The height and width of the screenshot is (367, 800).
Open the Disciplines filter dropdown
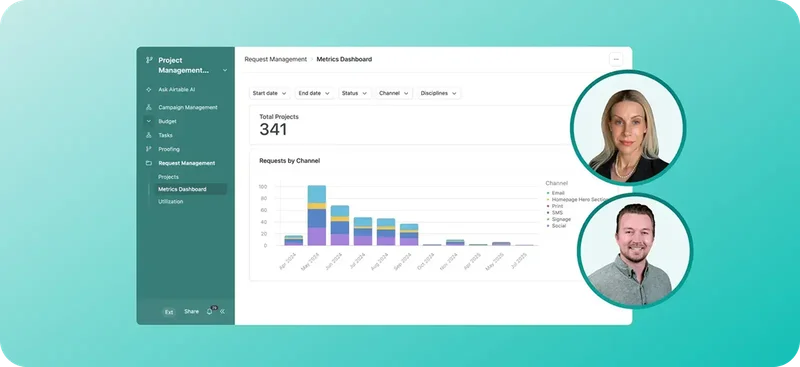(438, 93)
